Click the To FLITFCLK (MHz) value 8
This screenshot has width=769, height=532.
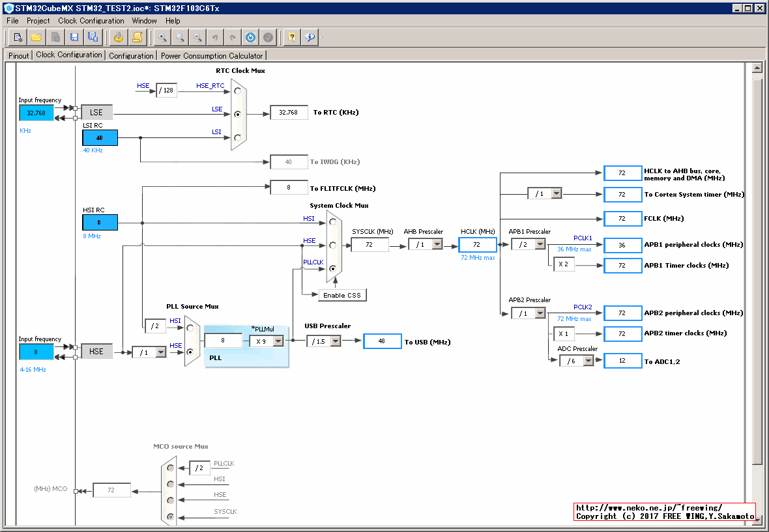tap(289, 187)
